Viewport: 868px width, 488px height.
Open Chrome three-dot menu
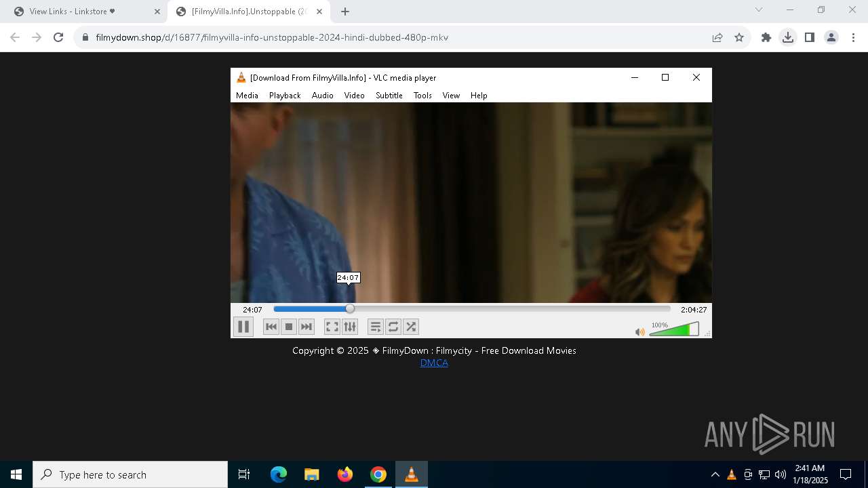coord(853,37)
